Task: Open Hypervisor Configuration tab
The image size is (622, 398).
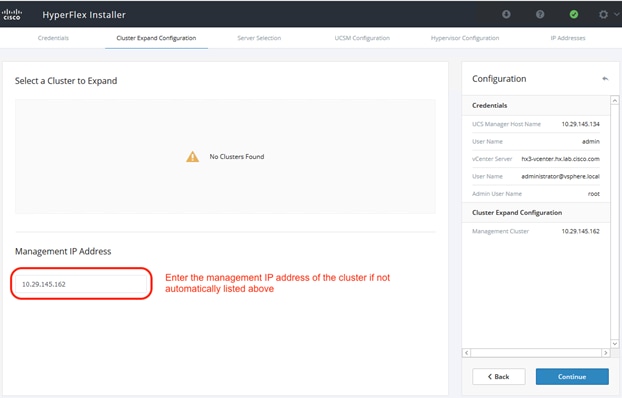Action: point(465,38)
